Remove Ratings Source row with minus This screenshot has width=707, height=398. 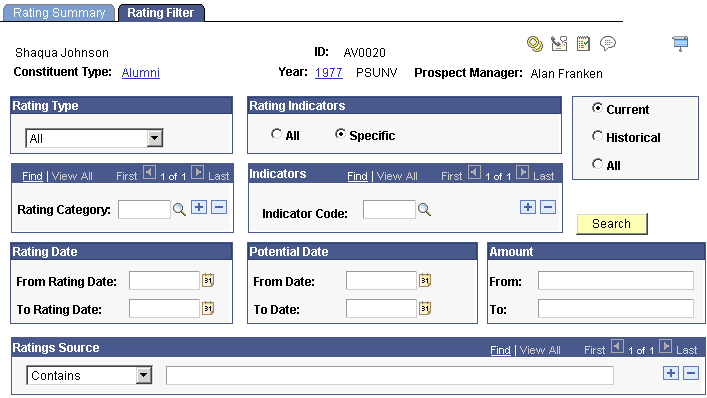[x=691, y=373]
